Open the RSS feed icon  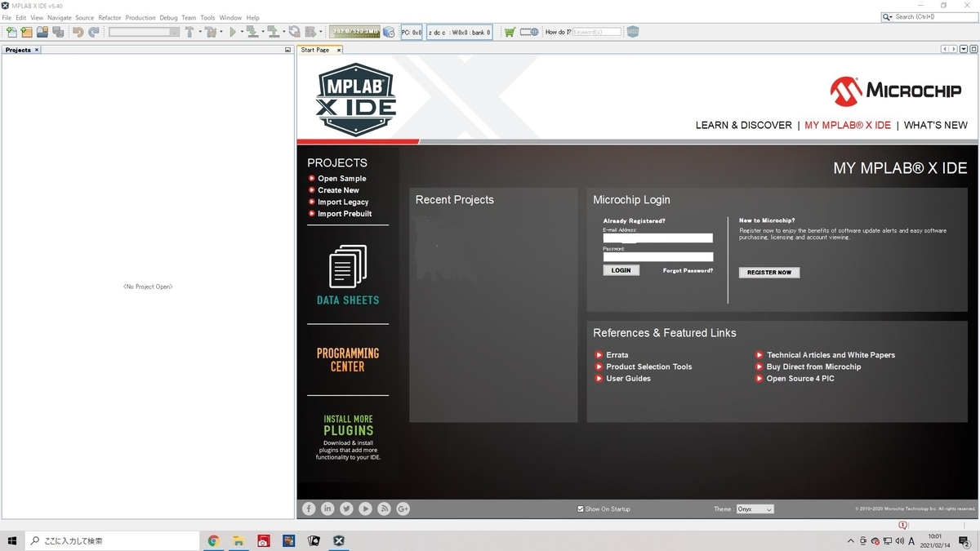[x=384, y=509]
